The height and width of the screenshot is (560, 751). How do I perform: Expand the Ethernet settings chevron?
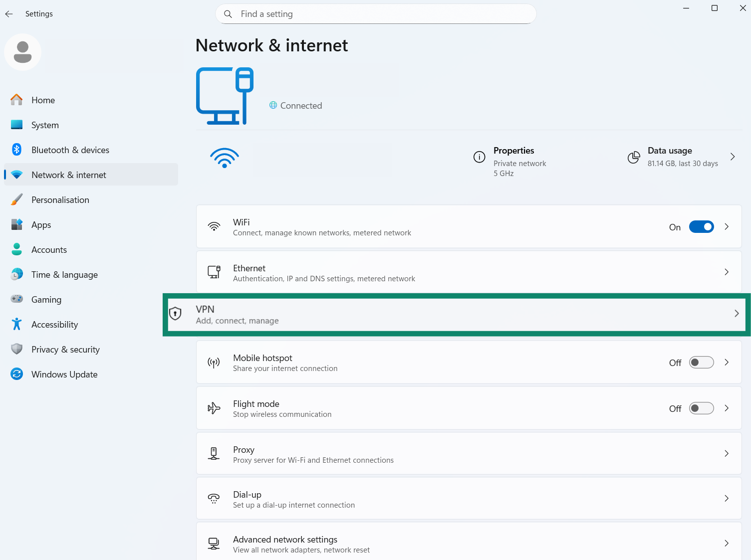727,272
